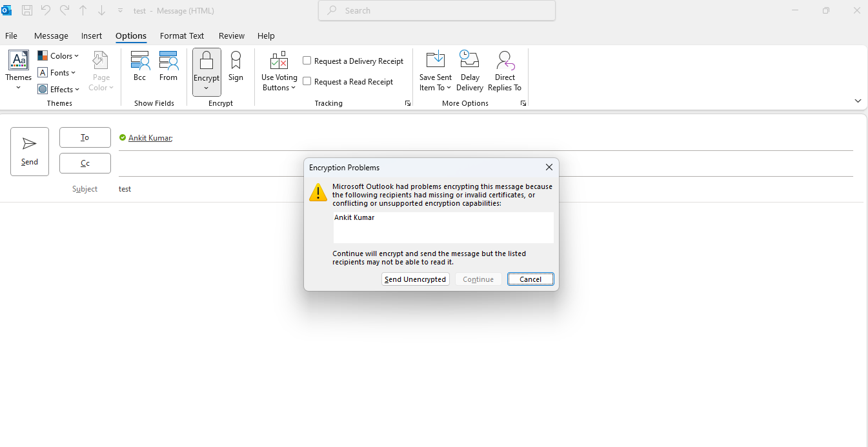Expand the Fonts dropdown

pos(57,73)
